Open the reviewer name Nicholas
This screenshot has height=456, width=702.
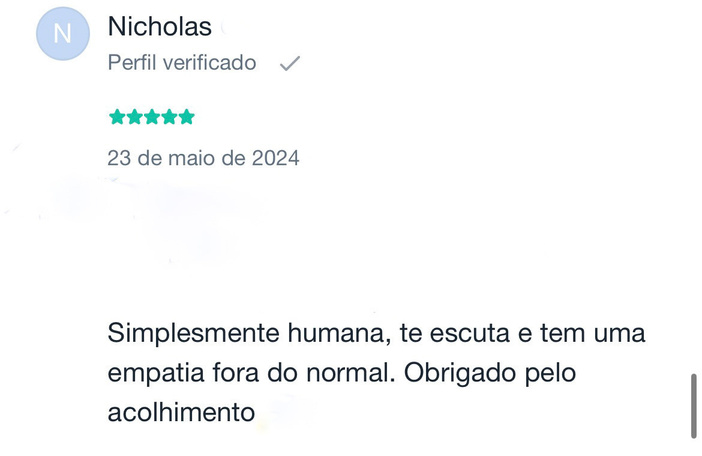pos(160,26)
